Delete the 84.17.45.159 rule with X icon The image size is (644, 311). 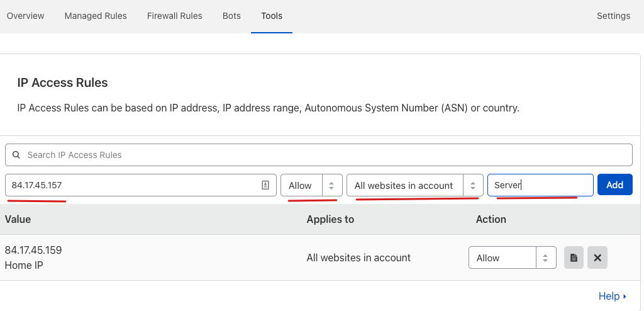[597, 258]
